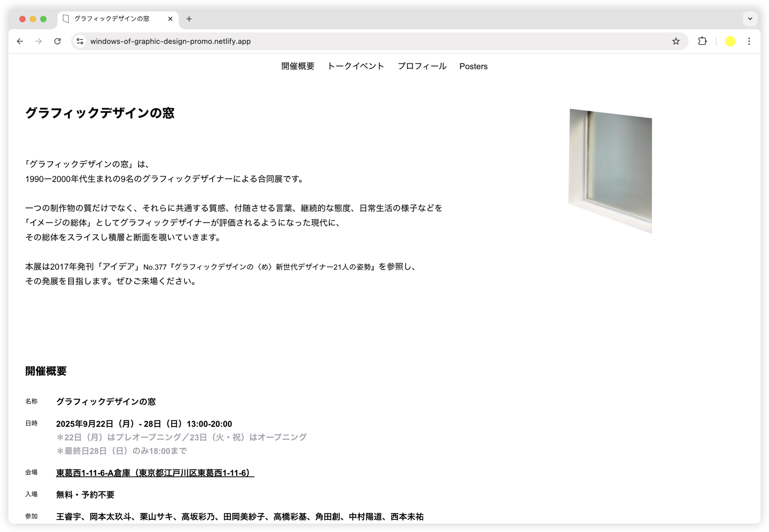The width and height of the screenshot is (769, 532).
Task: Reload the current page
Action: [58, 41]
